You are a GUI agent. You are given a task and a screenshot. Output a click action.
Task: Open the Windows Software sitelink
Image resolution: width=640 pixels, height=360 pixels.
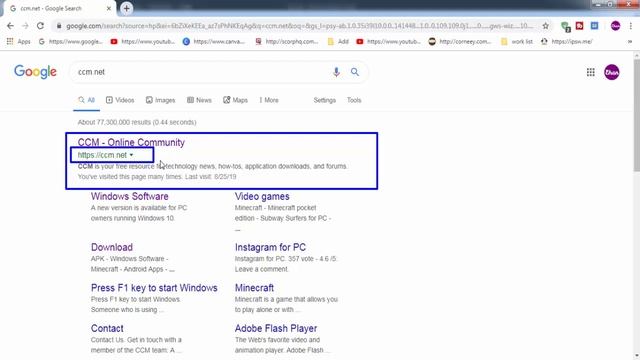130,196
